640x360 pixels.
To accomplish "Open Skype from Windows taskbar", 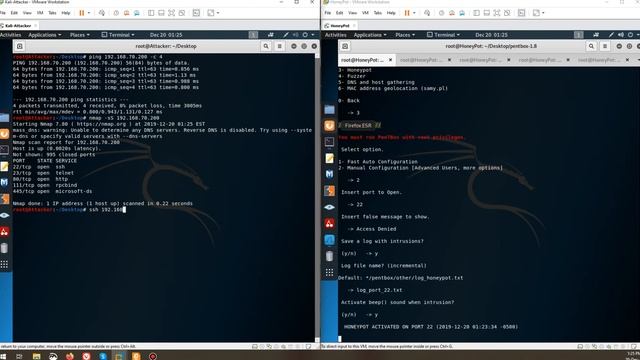I will tap(103, 356).
